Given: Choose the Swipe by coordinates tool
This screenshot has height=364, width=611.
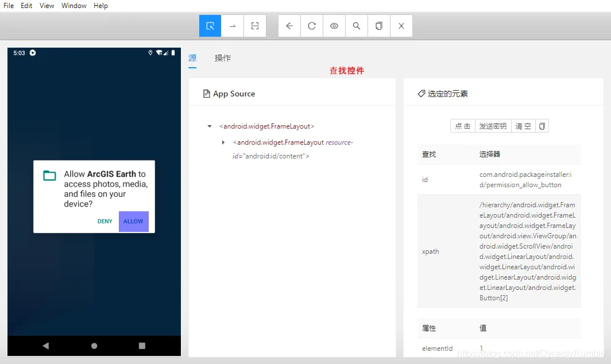Looking at the screenshot, I should coord(233,26).
